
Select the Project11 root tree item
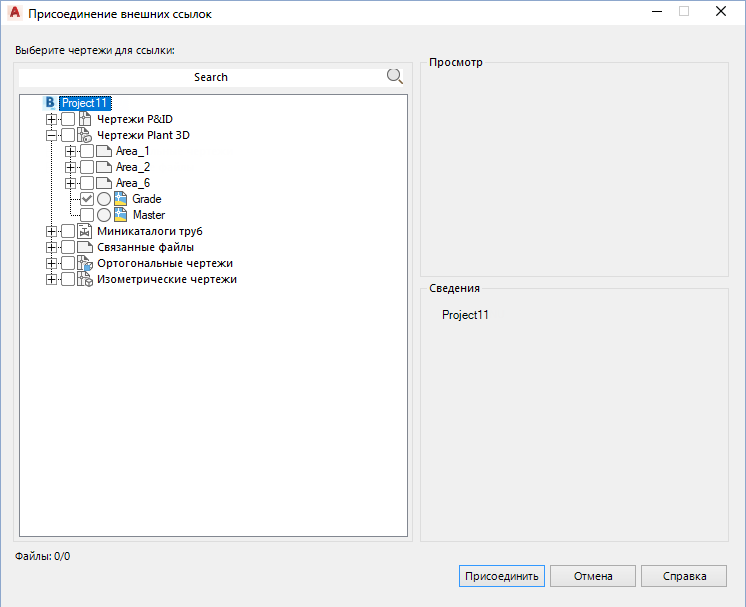click(85, 103)
